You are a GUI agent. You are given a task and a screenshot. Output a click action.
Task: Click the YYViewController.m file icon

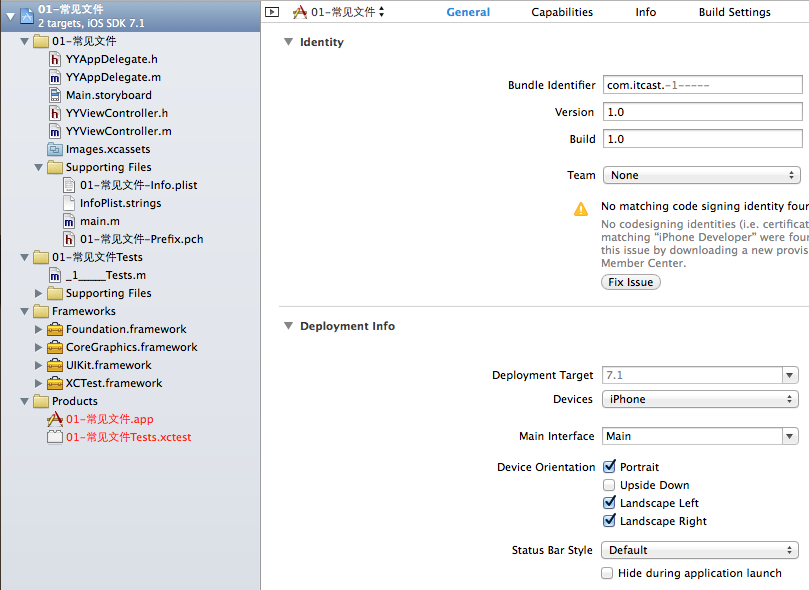pyautogui.click(x=55, y=132)
